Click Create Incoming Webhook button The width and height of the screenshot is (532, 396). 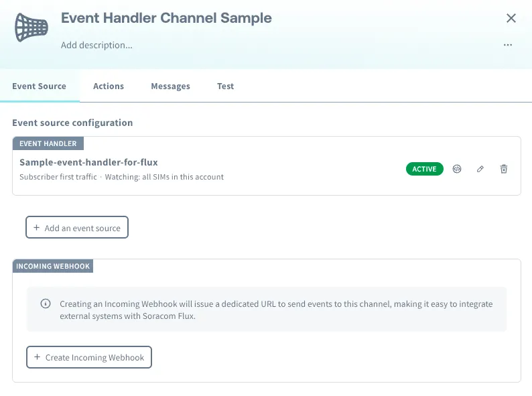pyautogui.click(x=89, y=357)
